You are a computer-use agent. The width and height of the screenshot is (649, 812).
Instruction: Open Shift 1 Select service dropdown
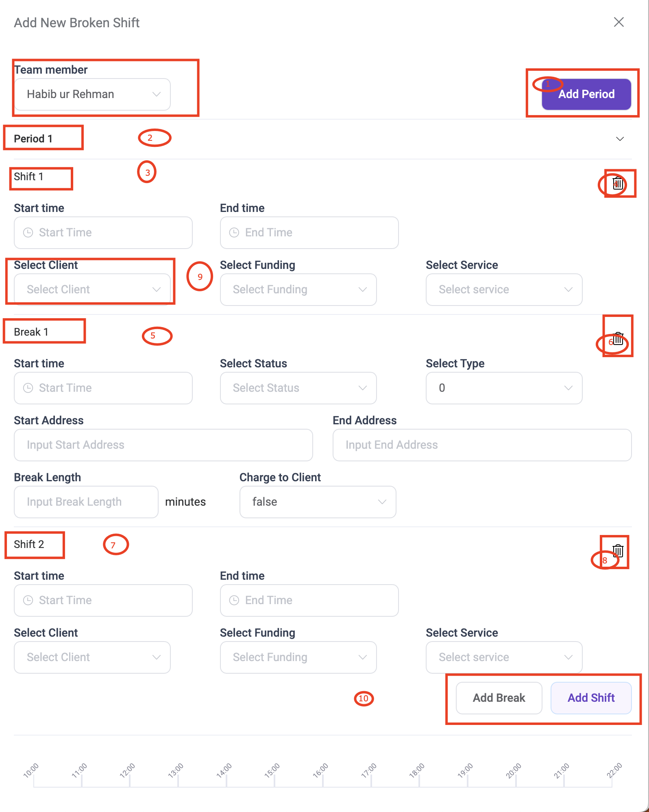click(504, 290)
